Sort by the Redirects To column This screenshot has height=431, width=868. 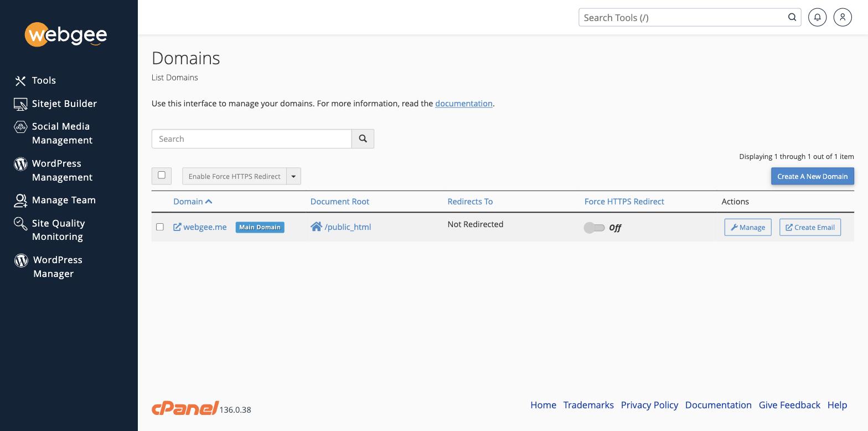pyautogui.click(x=470, y=202)
